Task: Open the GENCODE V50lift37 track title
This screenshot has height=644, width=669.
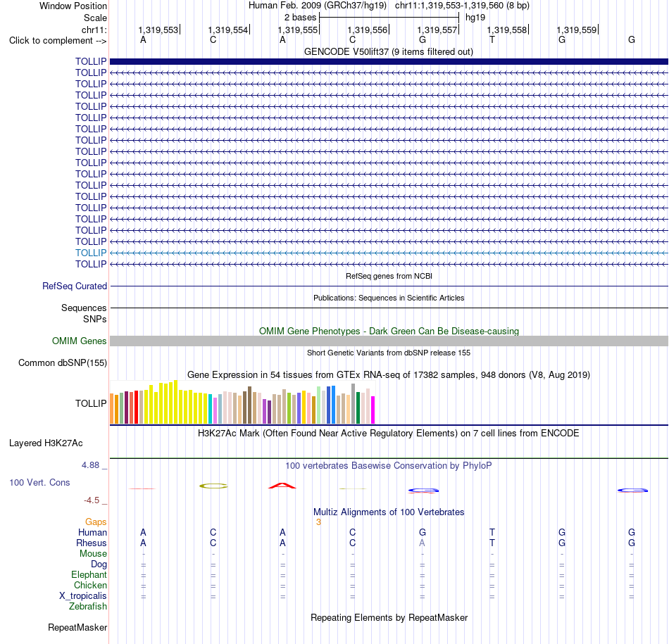Action: click(389, 52)
